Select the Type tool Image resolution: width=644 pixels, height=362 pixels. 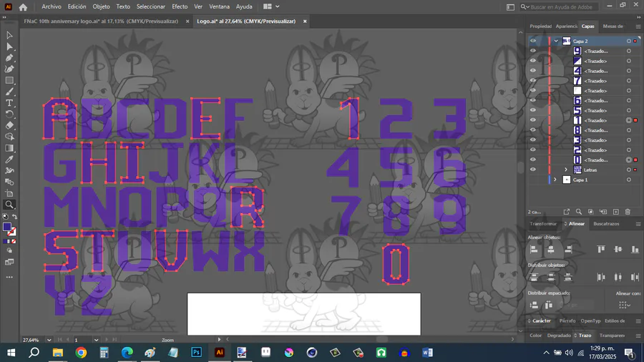[x=9, y=103]
